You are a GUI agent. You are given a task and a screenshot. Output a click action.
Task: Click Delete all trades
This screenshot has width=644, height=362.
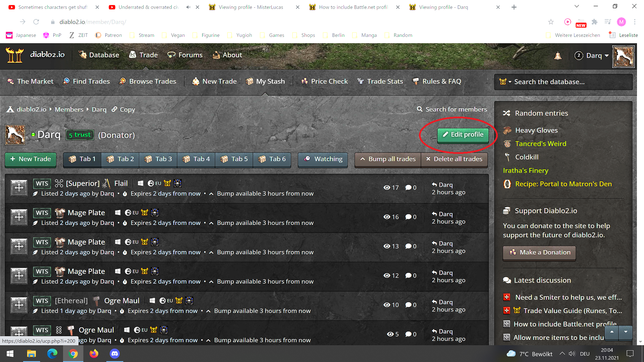click(x=454, y=159)
